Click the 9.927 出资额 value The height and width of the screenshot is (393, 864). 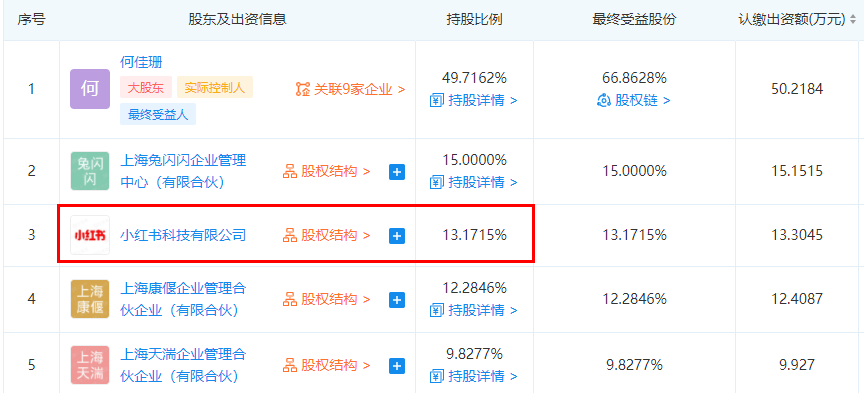click(x=797, y=365)
